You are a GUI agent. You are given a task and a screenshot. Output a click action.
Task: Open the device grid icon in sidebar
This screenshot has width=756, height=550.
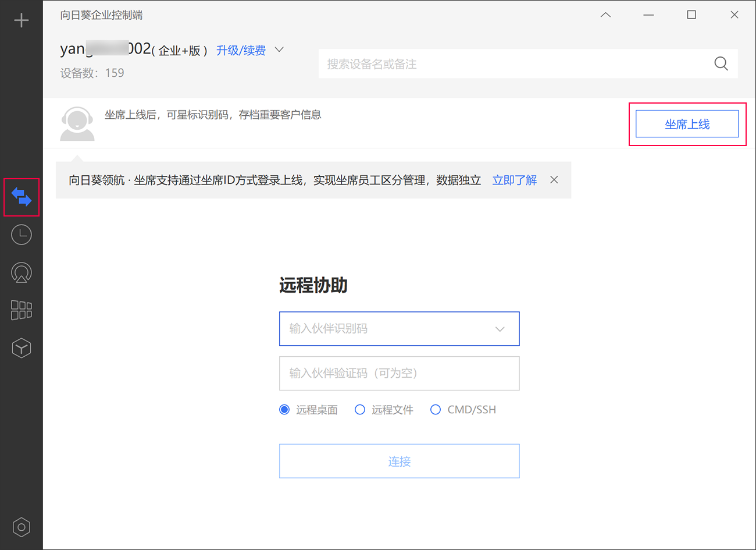pos(22,310)
